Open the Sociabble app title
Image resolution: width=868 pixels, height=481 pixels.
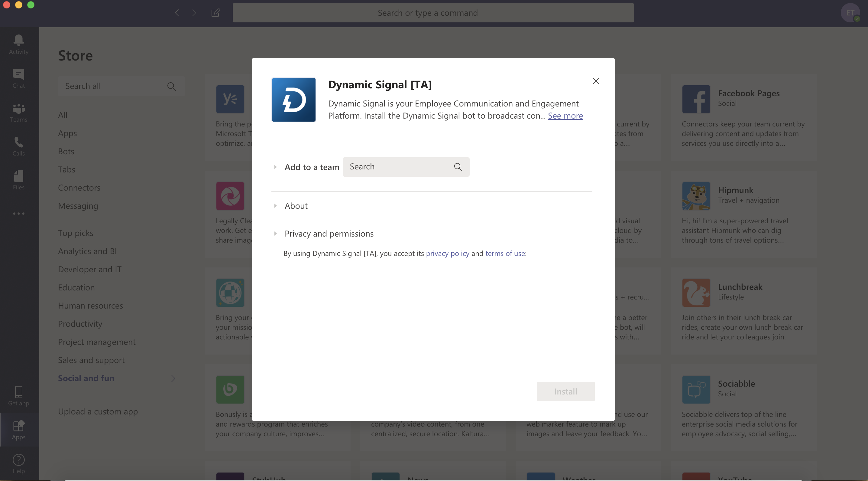pos(736,384)
